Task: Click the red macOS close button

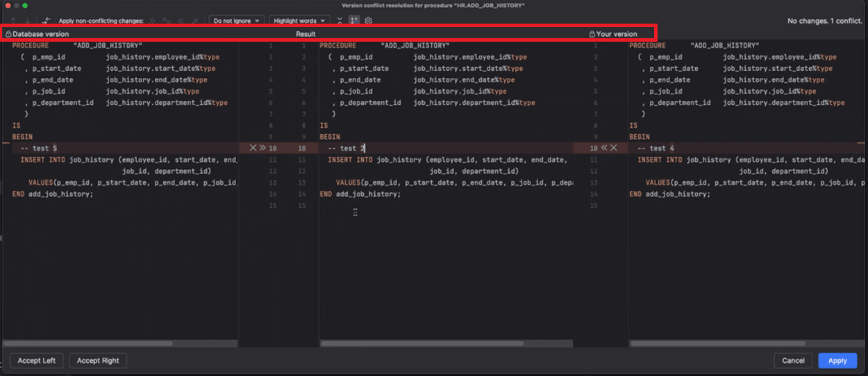Action: (6, 5)
